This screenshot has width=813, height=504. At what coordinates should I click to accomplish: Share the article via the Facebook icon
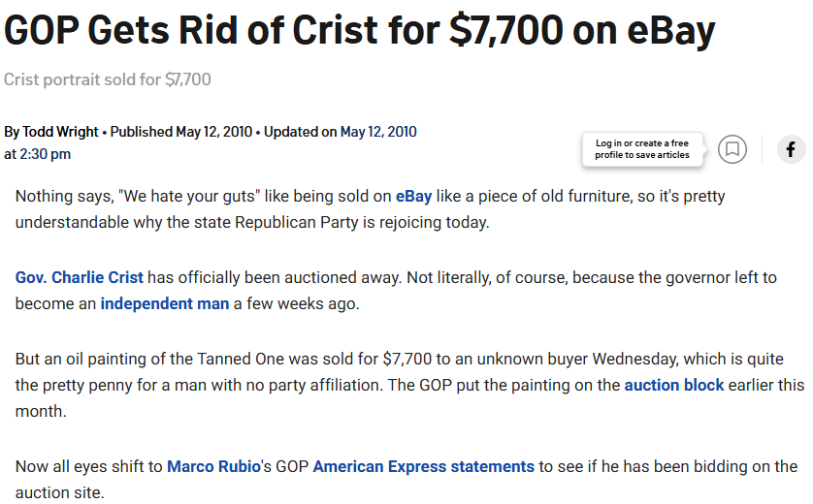coord(791,149)
